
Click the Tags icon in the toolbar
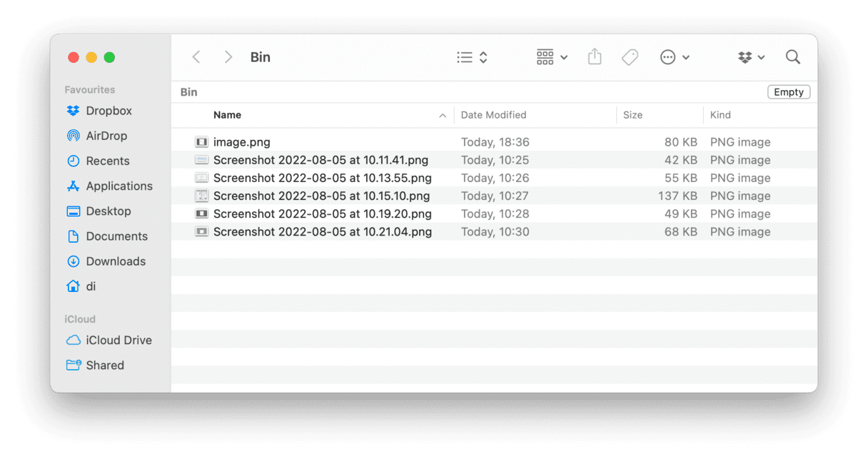(x=630, y=57)
